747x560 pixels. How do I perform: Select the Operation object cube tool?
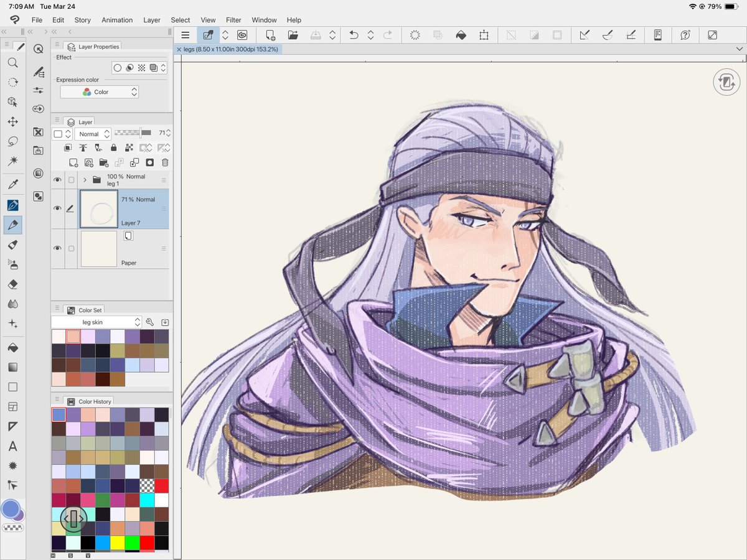12,101
